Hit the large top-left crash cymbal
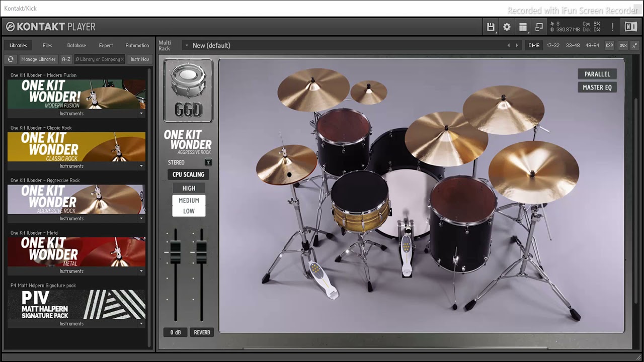Viewport: 644px width, 362px height. (313, 89)
